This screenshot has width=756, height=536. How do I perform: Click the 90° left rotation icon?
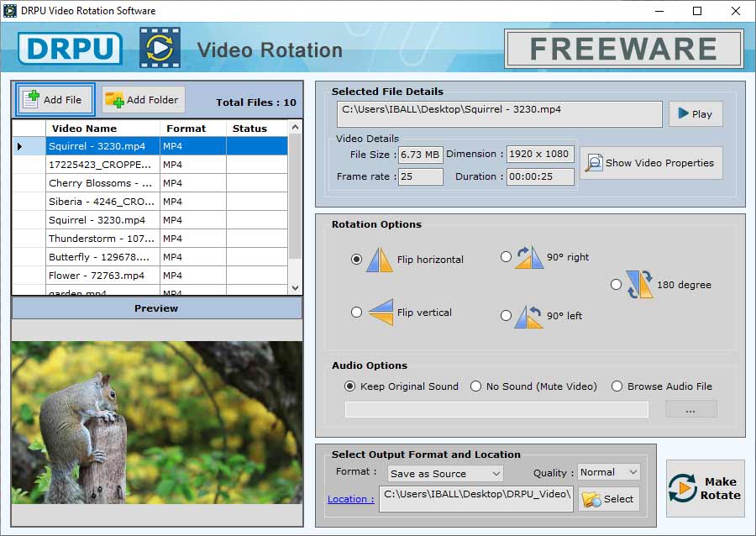tap(529, 317)
